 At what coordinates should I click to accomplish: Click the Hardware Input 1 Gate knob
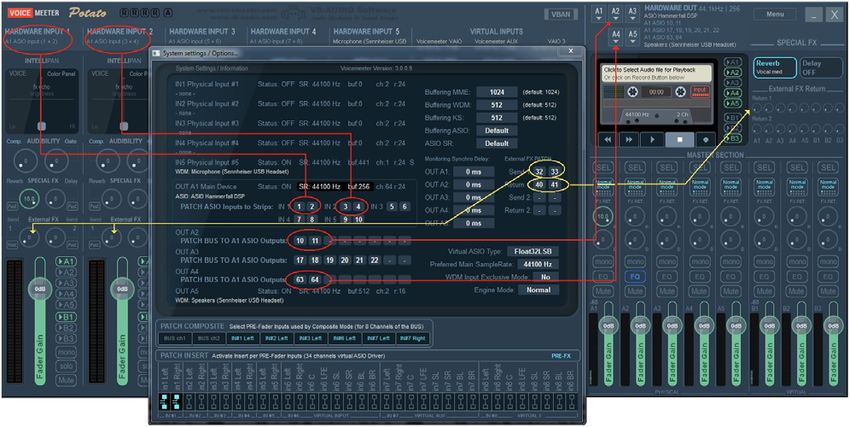point(56,160)
